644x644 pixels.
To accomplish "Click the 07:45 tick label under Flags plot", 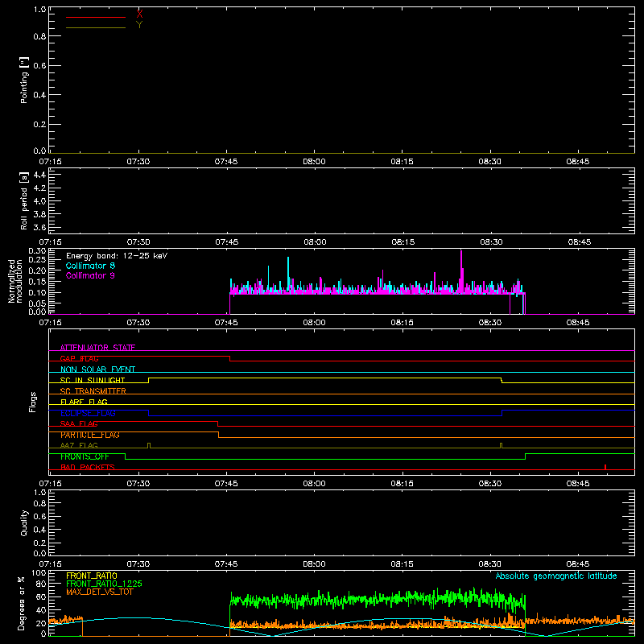I will [x=226, y=484].
